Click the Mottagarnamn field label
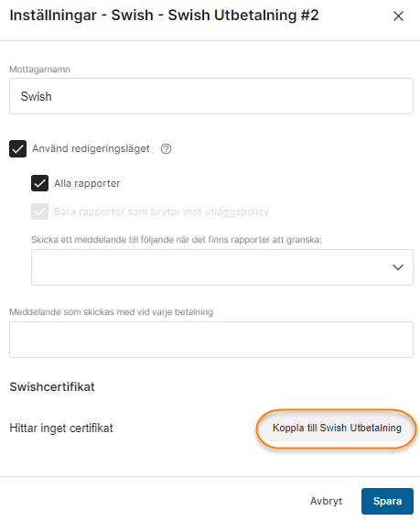This screenshot has height=521, width=420. click(39, 70)
